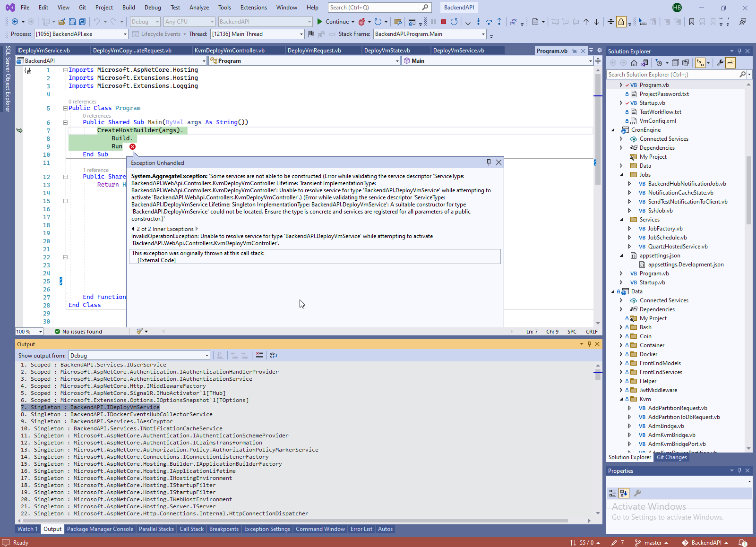Toggle a bookmark using the toolbar bookmark icon

[x=692, y=22]
